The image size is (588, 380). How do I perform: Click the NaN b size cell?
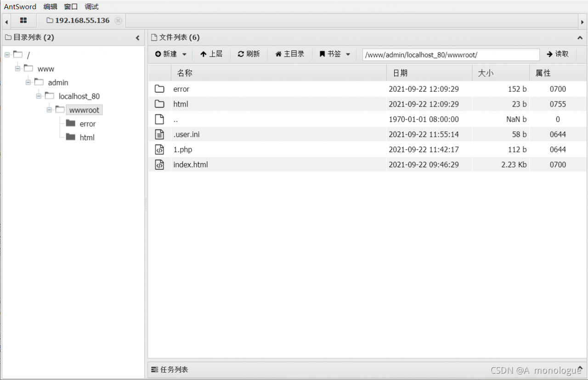tap(516, 119)
